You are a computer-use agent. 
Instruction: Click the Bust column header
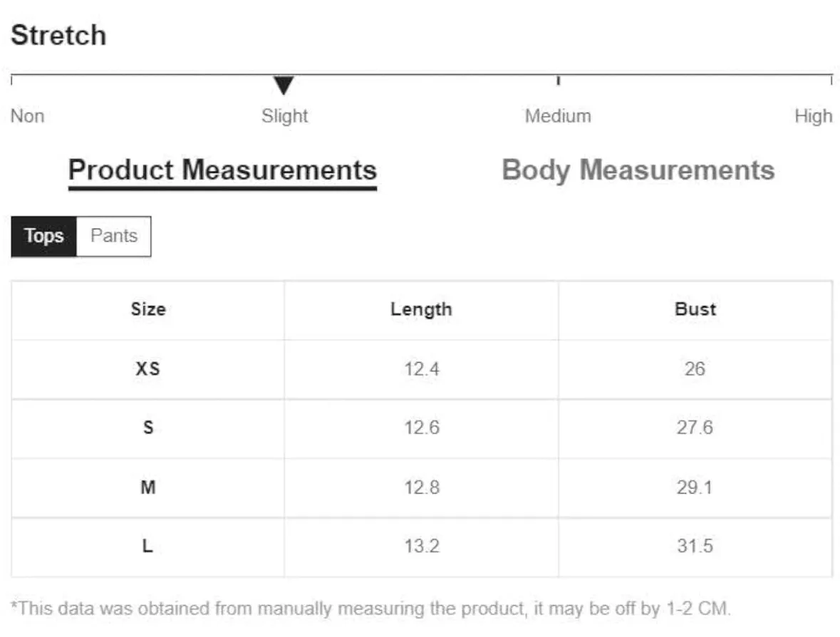click(695, 309)
